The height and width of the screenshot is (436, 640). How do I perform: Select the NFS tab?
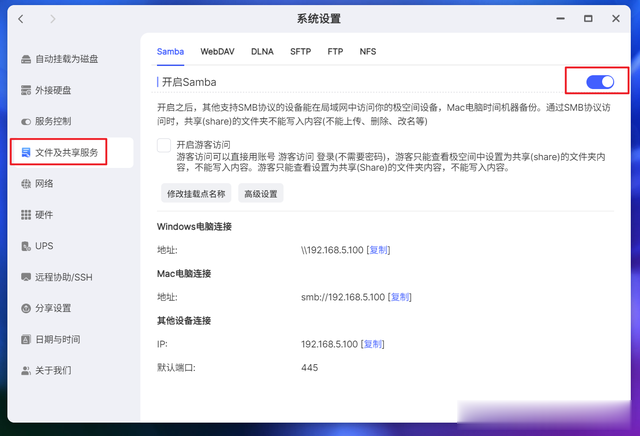click(368, 52)
